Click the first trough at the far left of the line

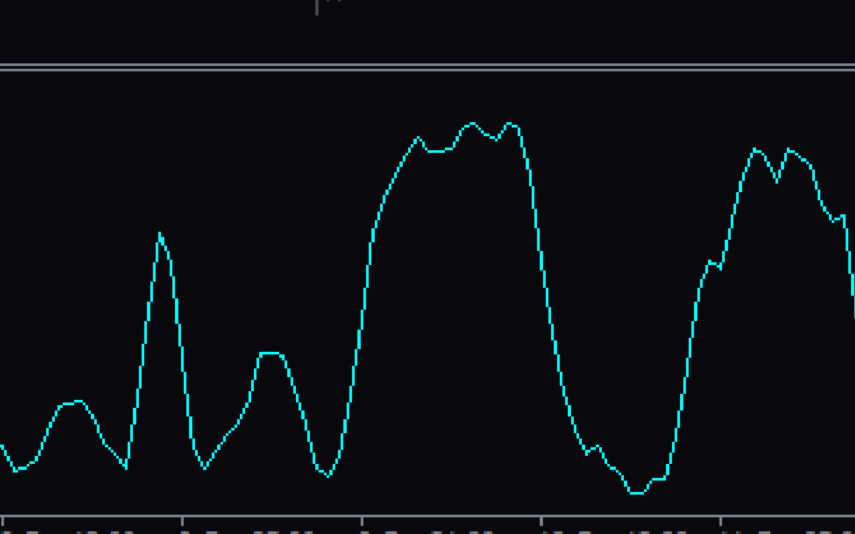(16, 470)
